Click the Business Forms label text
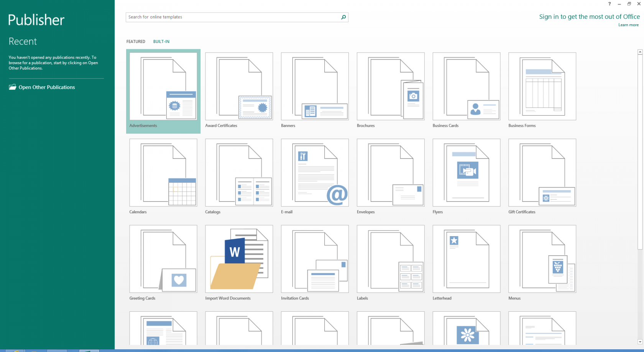The image size is (644, 352). coord(522,126)
